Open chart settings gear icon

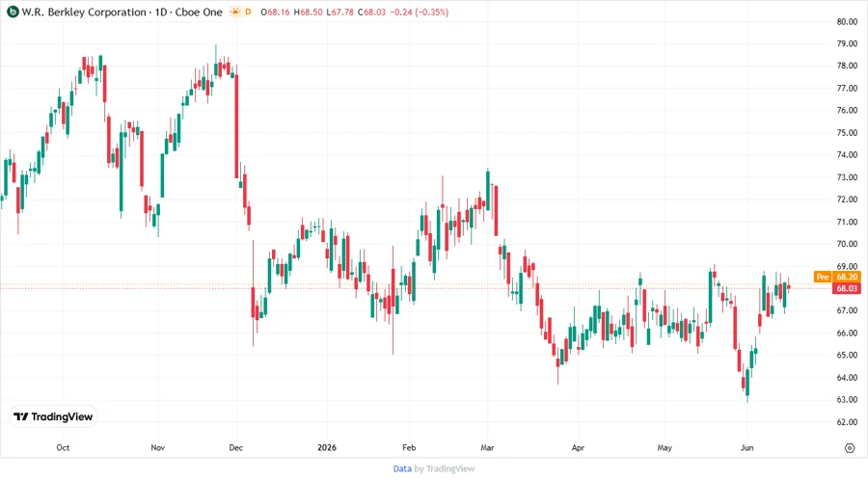850,448
